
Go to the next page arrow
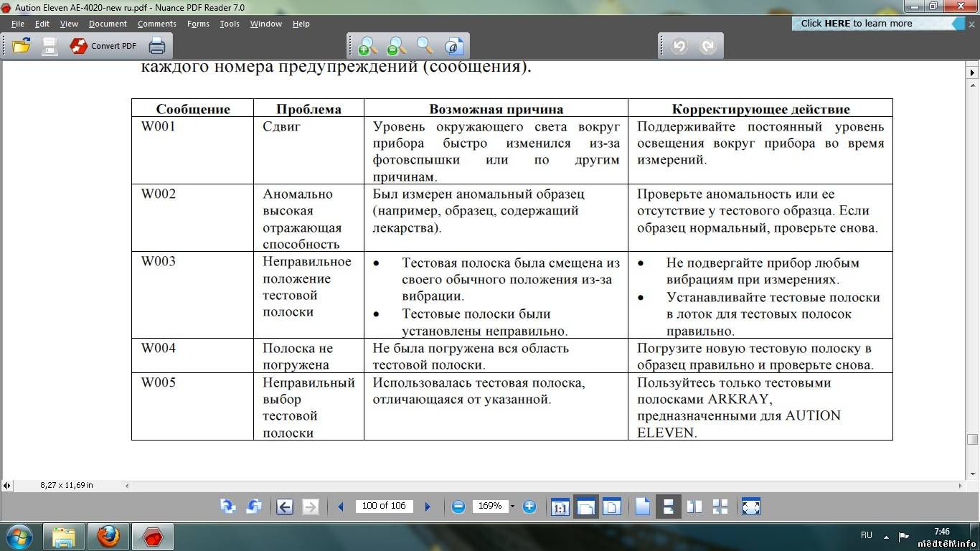(x=428, y=507)
